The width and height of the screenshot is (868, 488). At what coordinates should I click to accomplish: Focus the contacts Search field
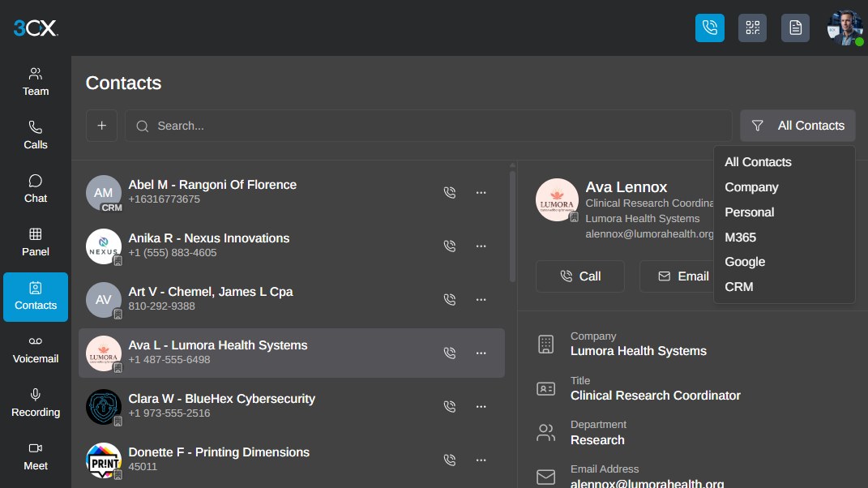[x=429, y=126]
